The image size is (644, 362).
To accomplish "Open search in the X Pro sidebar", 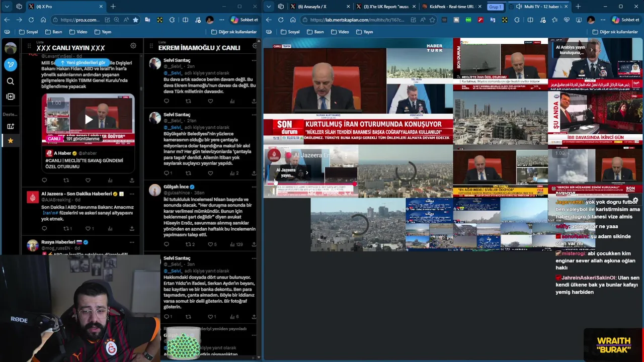I will (x=10, y=81).
